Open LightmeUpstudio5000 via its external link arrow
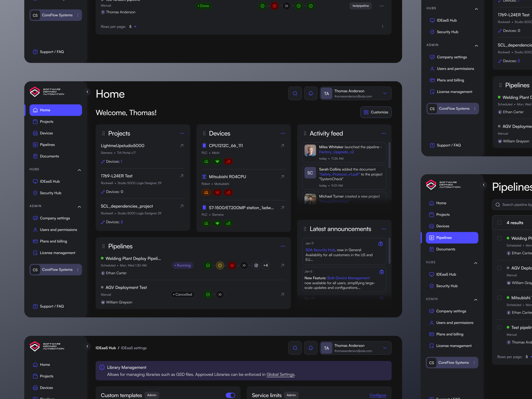 (x=182, y=145)
